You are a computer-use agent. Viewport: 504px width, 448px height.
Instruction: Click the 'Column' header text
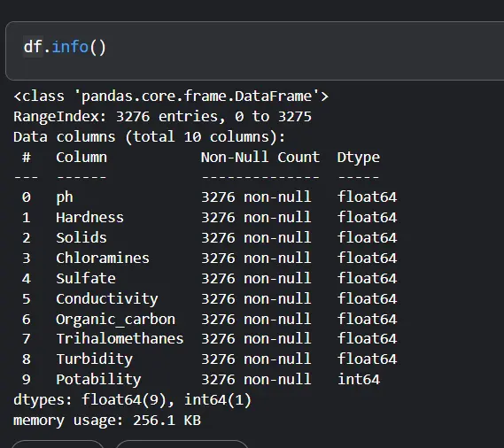coord(81,157)
